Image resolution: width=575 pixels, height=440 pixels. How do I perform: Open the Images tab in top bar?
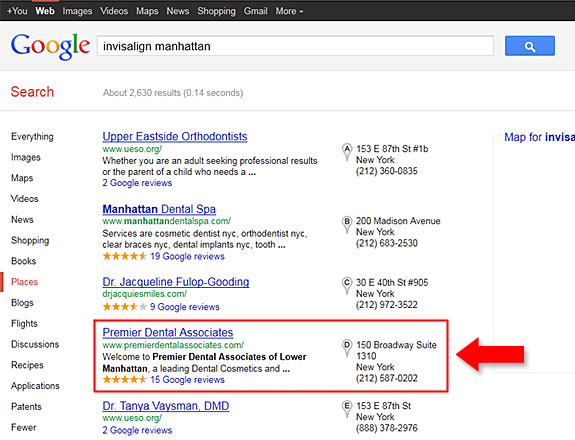(77, 11)
